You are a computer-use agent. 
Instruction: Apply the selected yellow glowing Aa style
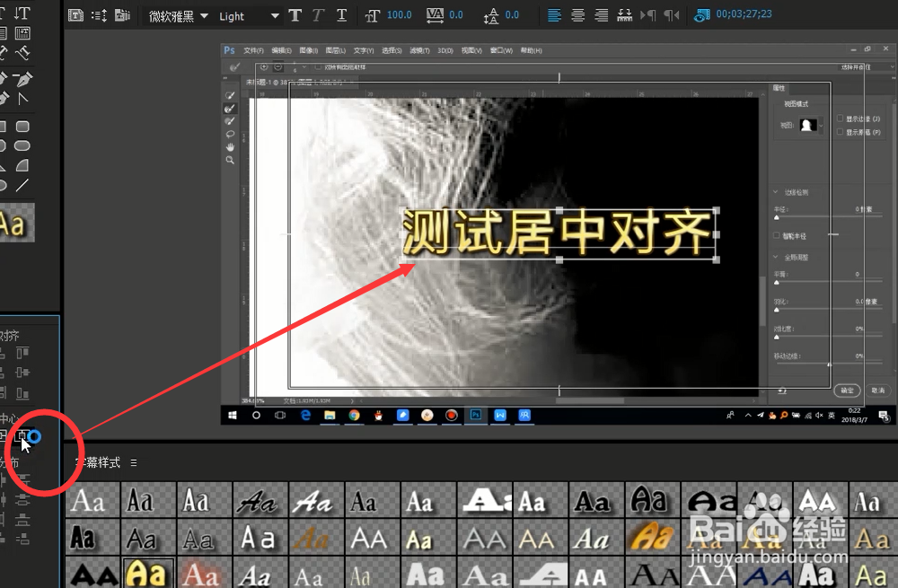pyautogui.click(x=147, y=573)
